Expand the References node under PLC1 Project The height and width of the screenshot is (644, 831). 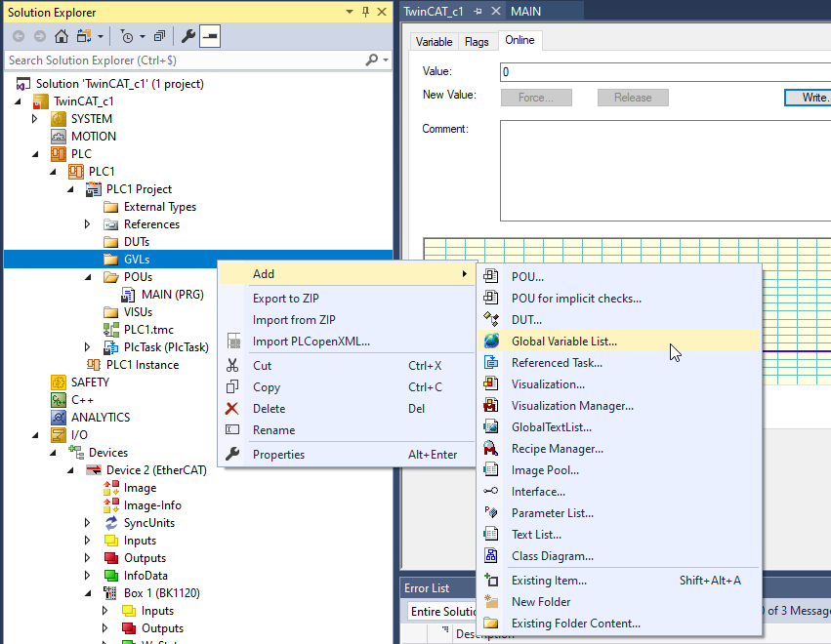coord(87,223)
